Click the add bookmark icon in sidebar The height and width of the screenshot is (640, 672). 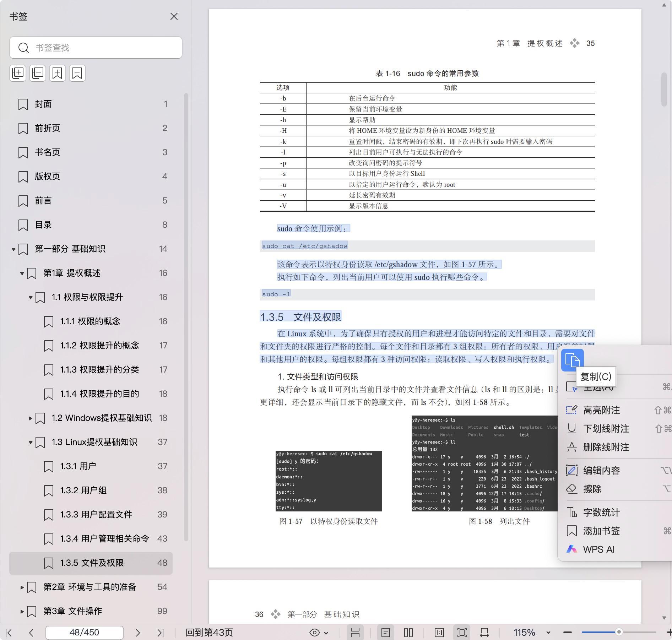tap(58, 73)
